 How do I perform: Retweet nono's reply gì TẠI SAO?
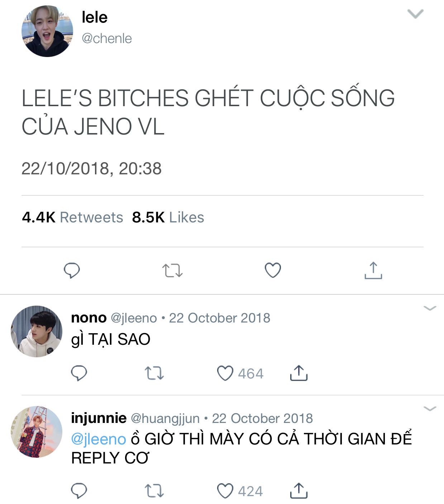click(154, 373)
